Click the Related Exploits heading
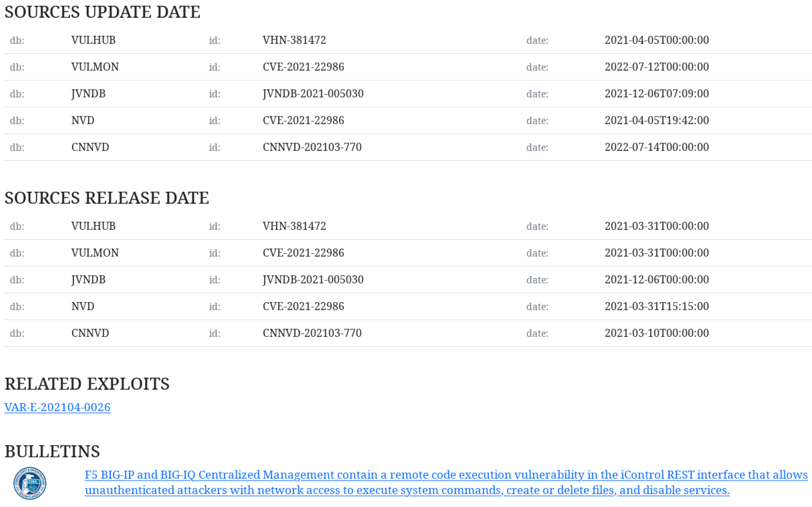812x507 pixels. 87,384
